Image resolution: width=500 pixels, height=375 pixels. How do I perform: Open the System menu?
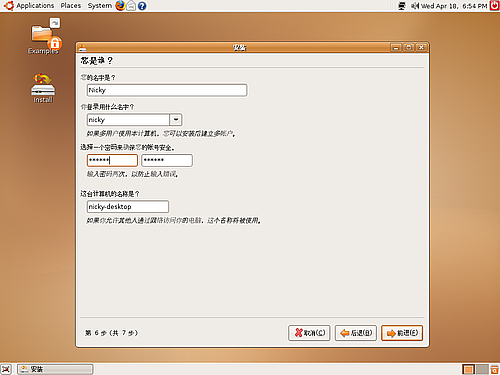click(x=100, y=6)
